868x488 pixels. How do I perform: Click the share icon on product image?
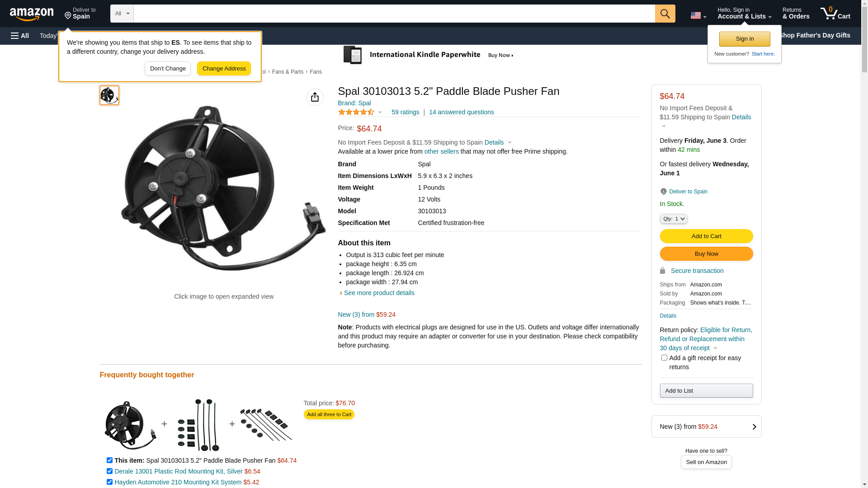point(315,97)
